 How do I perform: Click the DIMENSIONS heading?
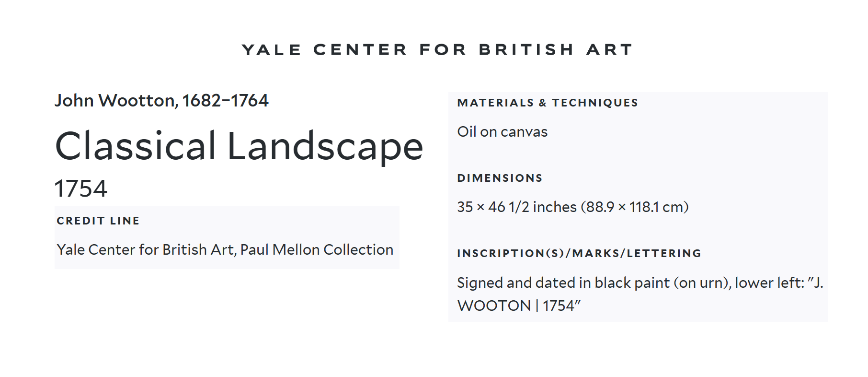pyautogui.click(x=500, y=178)
